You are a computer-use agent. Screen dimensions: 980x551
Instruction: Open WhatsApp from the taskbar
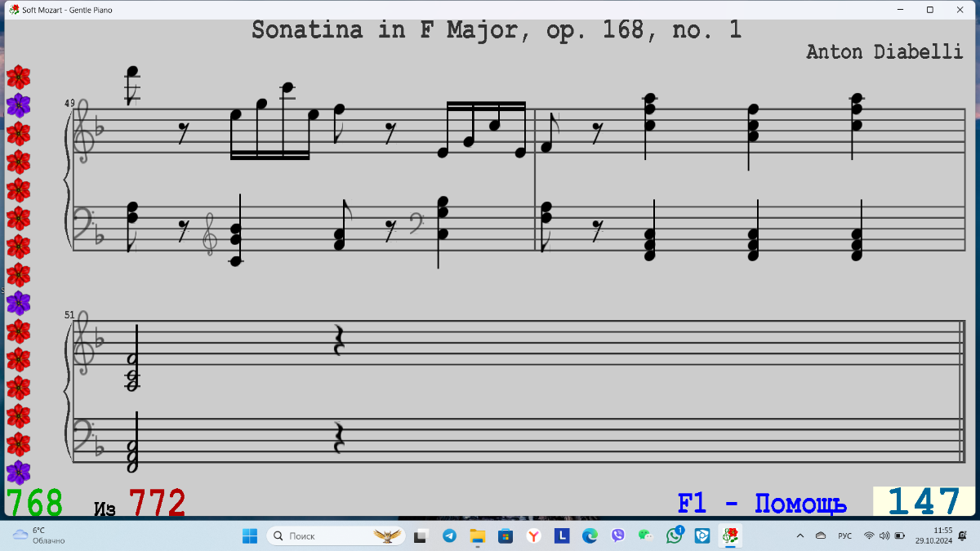point(675,535)
